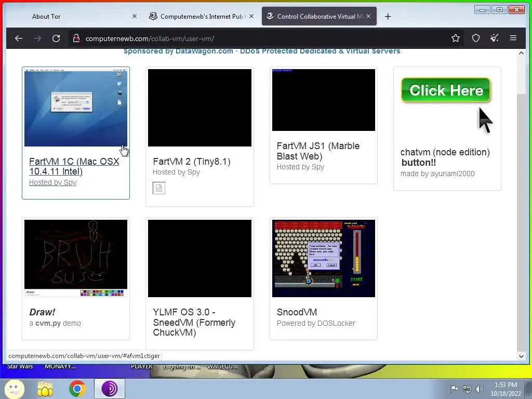Image resolution: width=532 pixels, height=399 pixels.
Task: Open the file explorer taskbar icon
Action: click(45, 389)
